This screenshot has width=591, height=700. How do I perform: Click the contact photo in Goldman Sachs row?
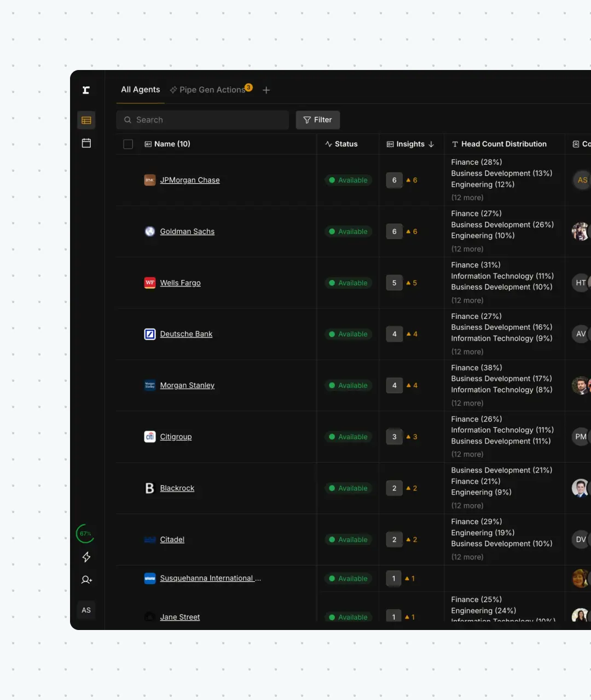coord(580,231)
